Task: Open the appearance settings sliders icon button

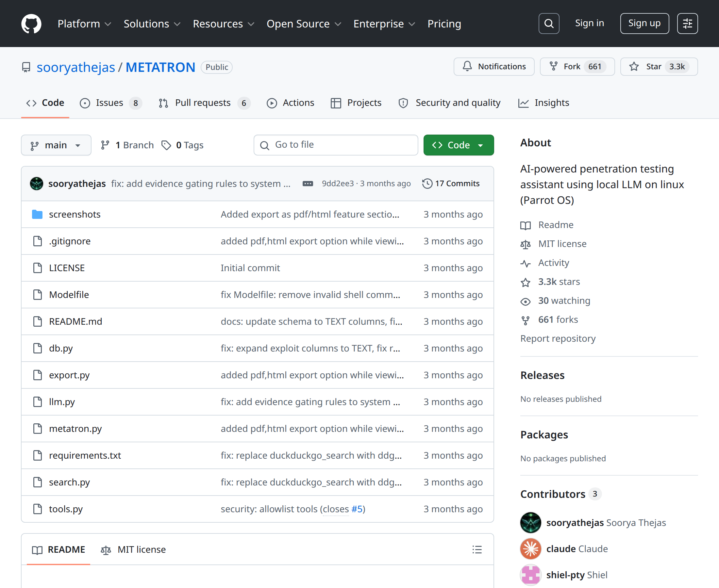Action: pos(688,24)
